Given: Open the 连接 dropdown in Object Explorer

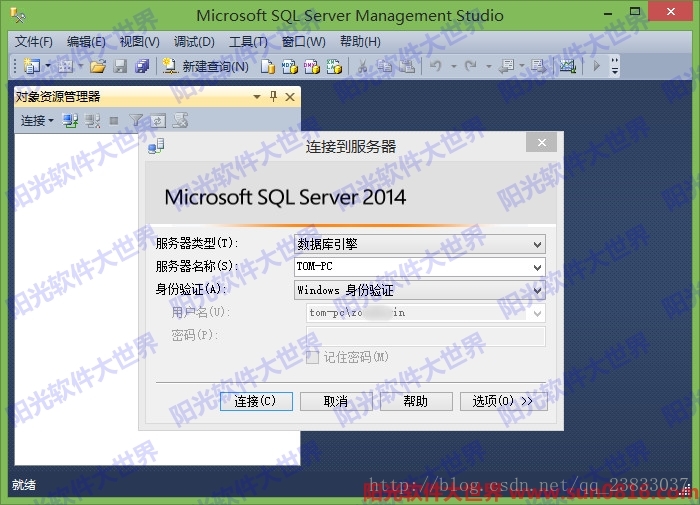Looking at the screenshot, I should click(x=37, y=121).
